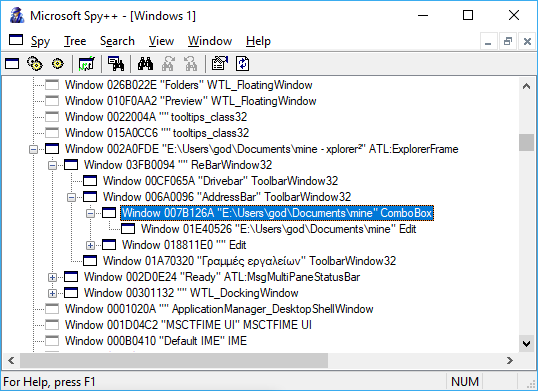
Task: Click the Find Next toolbar icon
Action: (x=168, y=64)
